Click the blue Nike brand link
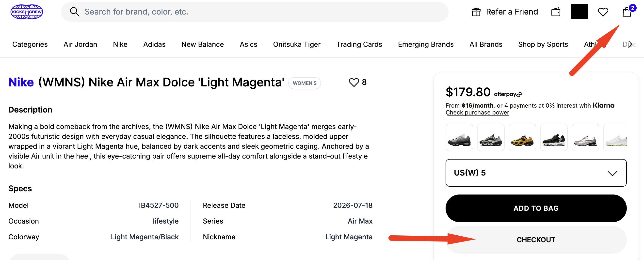This screenshot has width=644, height=260. [x=21, y=82]
